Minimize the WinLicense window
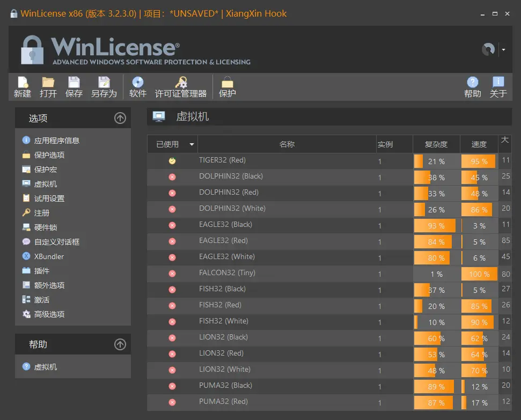Screen dimensions: 521x420 tap(482, 14)
